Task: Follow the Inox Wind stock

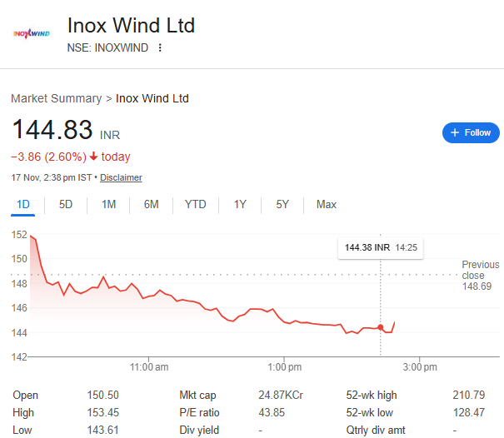Action: [471, 132]
